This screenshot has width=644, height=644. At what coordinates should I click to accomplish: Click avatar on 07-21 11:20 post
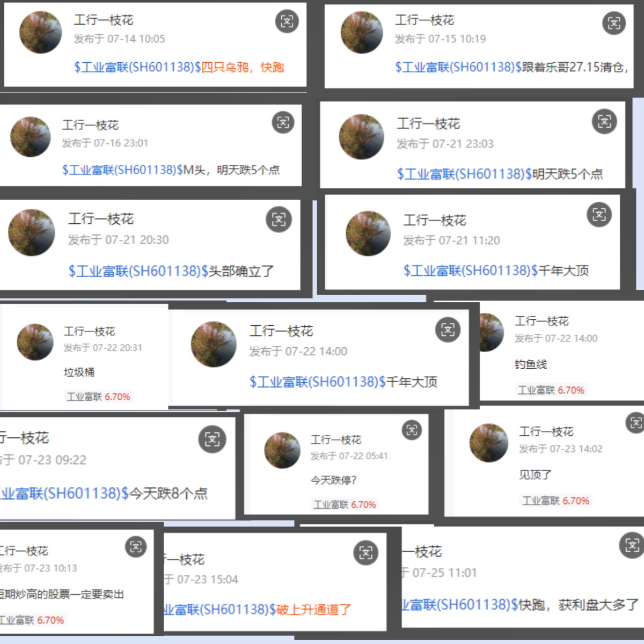point(368,233)
